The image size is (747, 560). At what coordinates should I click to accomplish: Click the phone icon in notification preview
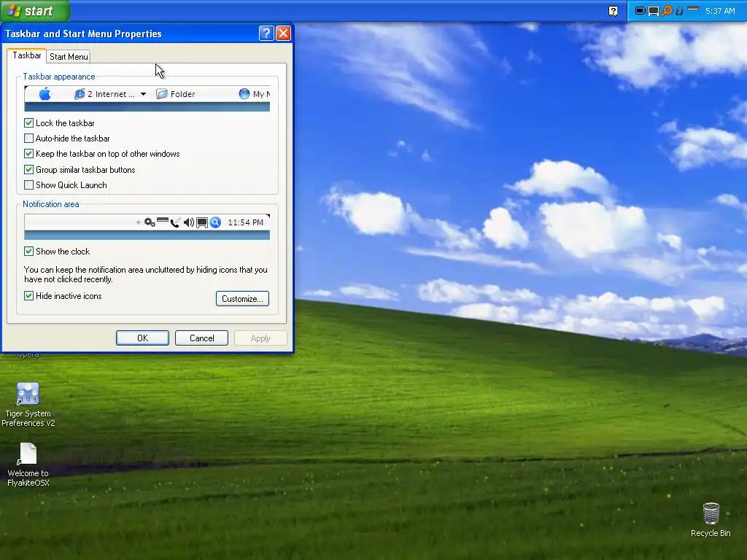click(x=175, y=222)
